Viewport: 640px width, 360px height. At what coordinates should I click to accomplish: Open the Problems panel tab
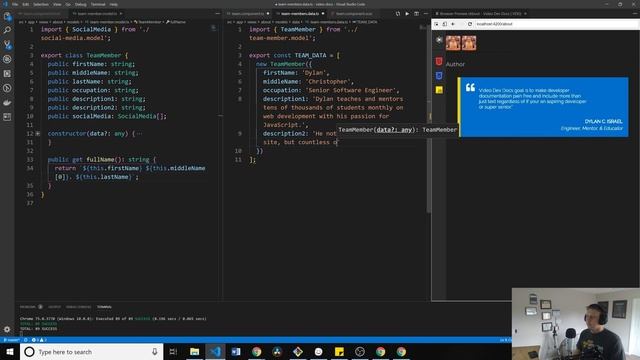pos(31,307)
